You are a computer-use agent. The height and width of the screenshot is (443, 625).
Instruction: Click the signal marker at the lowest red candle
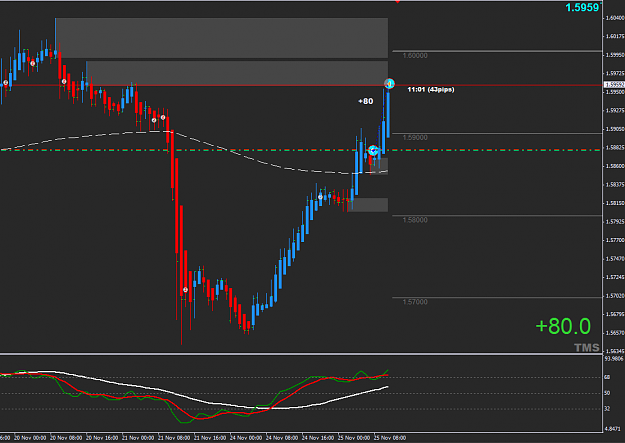[x=185, y=289]
